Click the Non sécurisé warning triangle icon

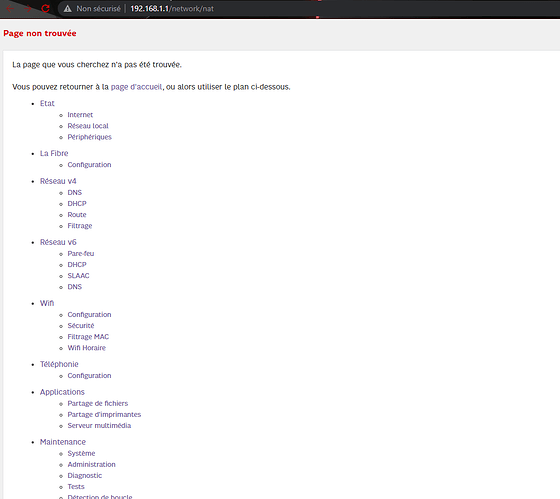(x=68, y=9)
